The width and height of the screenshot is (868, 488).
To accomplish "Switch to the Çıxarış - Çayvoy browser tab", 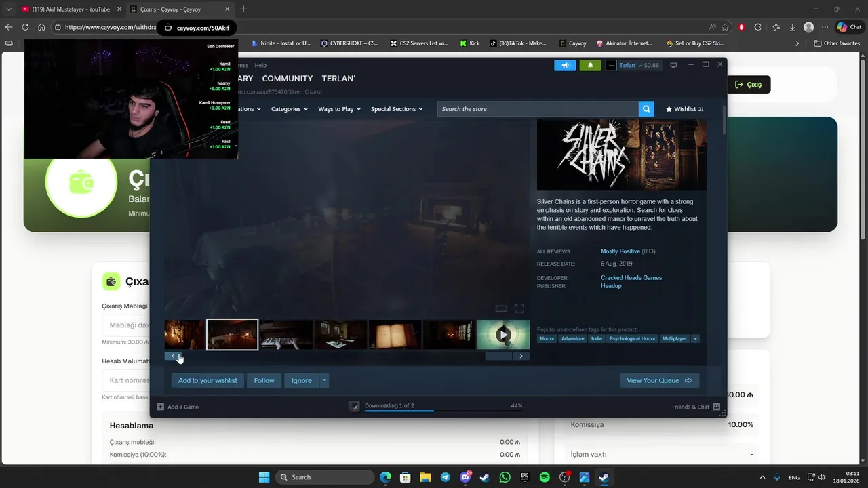I will [x=179, y=9].
